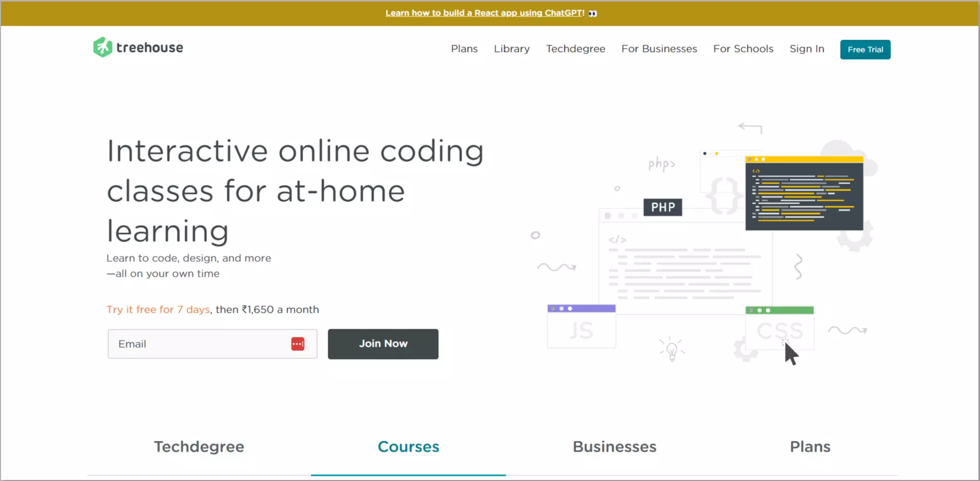Go to Techdegree in the top navigation
This screenshot has height=481, width=980.
576,49
